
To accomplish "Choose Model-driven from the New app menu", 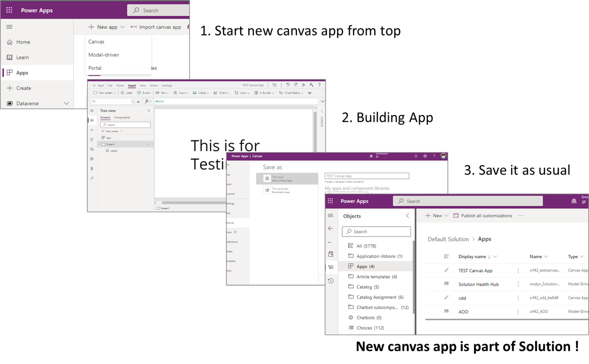I will (104, 55).
